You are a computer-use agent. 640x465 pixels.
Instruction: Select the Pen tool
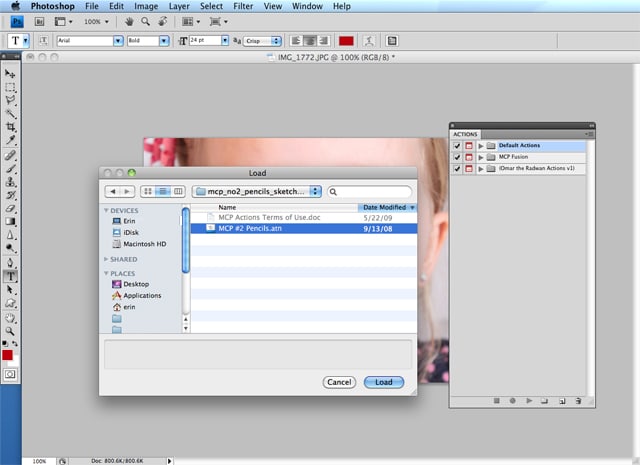pyautogui.click(x=10, y=263)
